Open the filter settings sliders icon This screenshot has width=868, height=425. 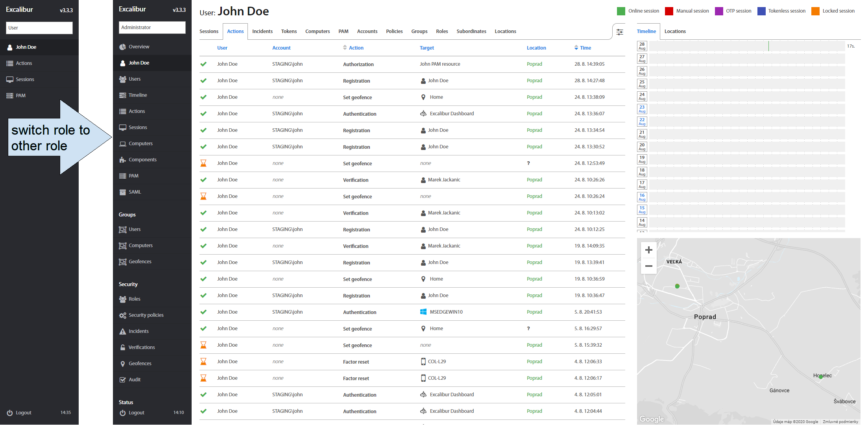pyautogui.click(x=620, y=32)
